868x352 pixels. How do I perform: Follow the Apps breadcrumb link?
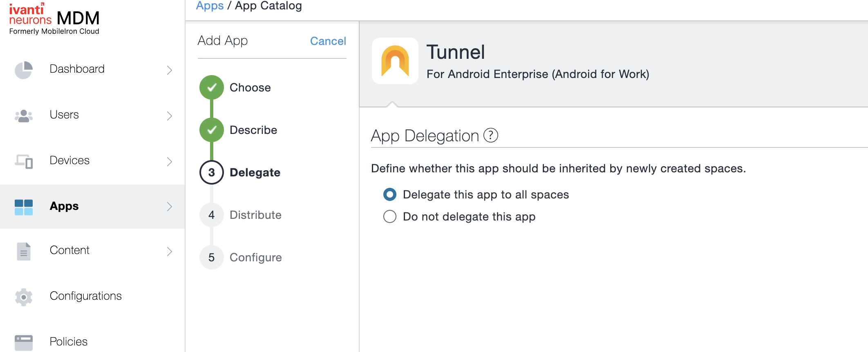click(210, 6)
